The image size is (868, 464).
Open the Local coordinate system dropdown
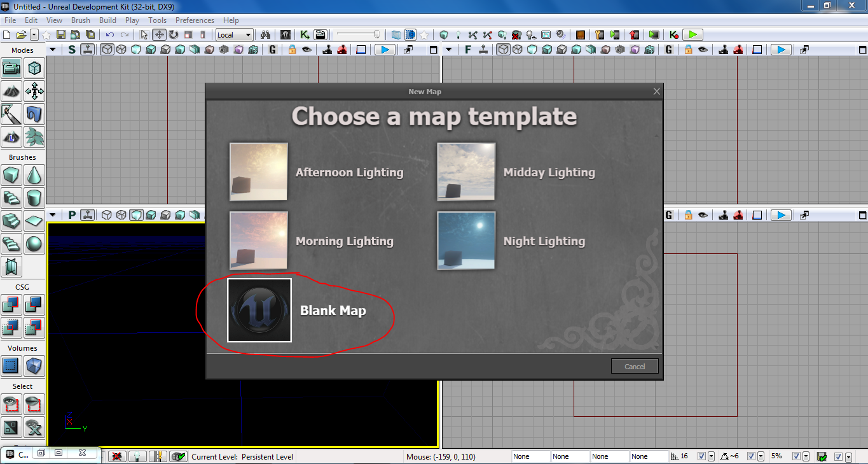click(x=235, y=35)
